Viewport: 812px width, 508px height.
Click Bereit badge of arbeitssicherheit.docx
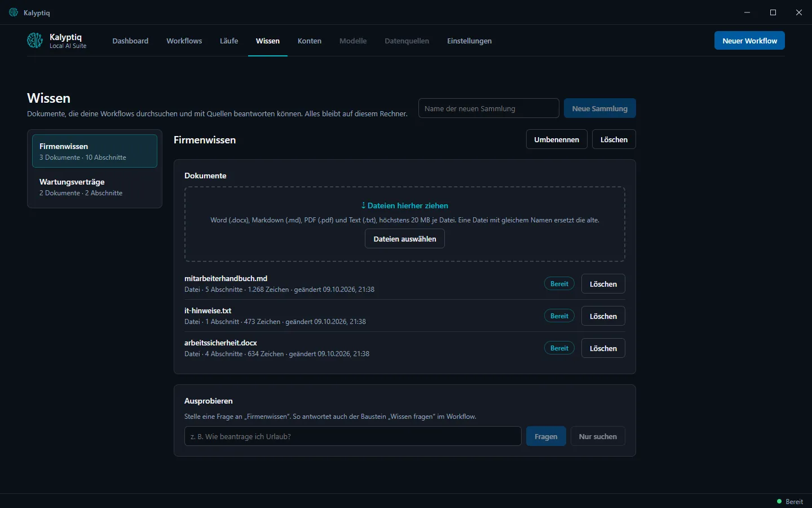559,348
